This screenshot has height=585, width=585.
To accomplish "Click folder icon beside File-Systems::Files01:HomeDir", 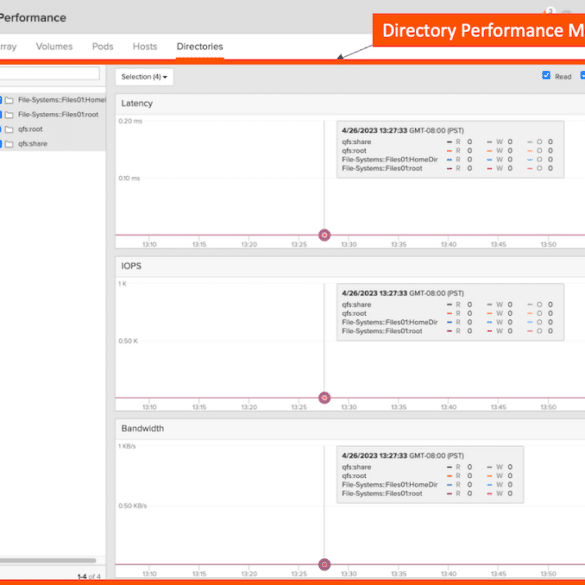I will click(9, 100).
